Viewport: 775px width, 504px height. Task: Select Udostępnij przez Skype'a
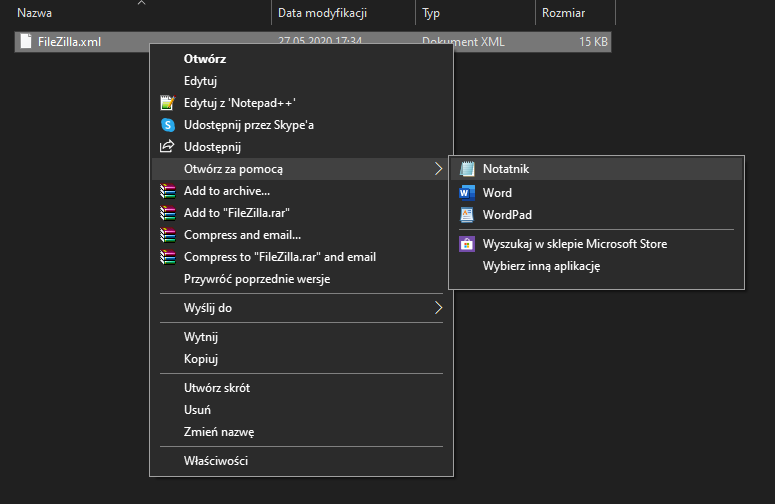click(x=301, y=125)
